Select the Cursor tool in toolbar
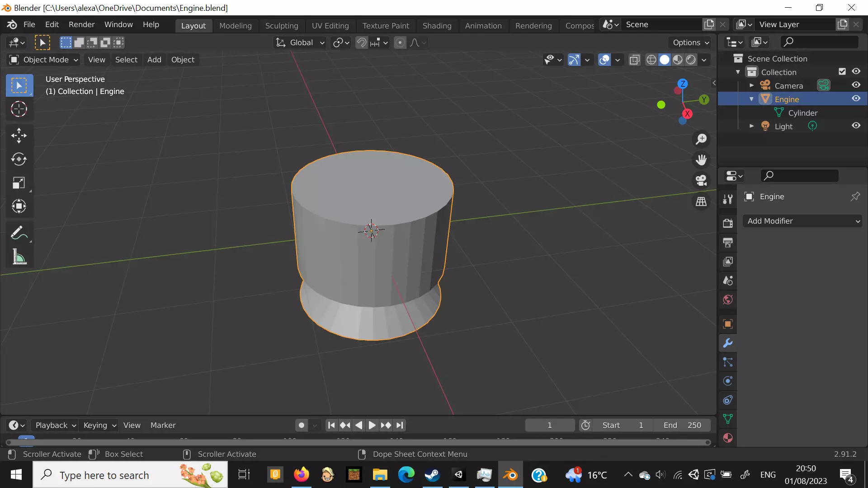The height and width of the screenshot is (488, 868). pyautogui.click(x=19, y=109)
